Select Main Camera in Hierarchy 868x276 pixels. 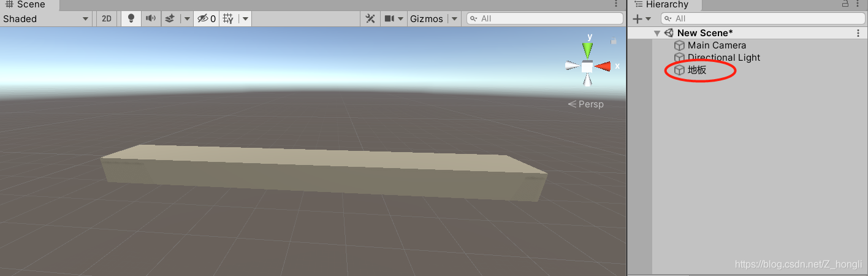(x=717, y=45)
